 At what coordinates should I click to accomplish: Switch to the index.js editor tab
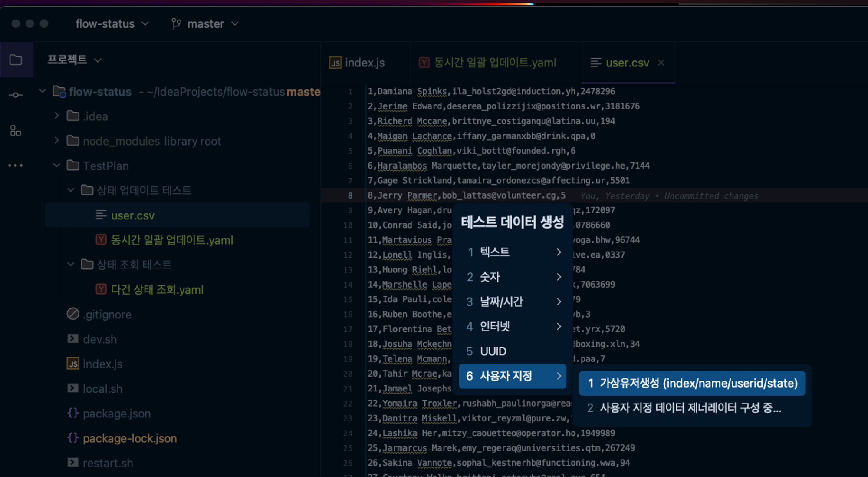click(358, 63)
